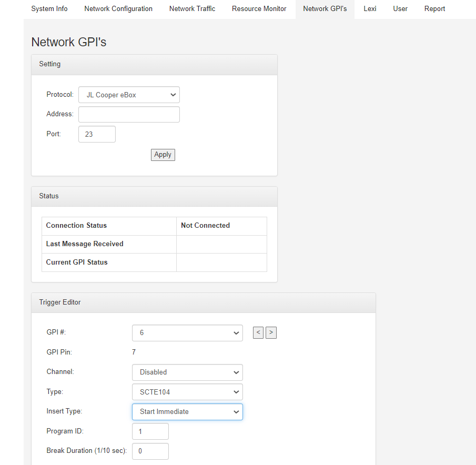Select the Resource Monitor tab
The height and width of the screenshot is (465, 476).
[259, 9]
